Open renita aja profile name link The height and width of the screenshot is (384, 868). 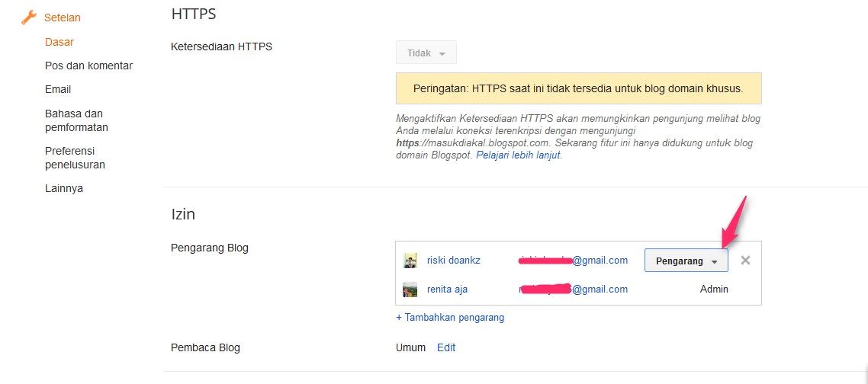click(x=447, y=290)
